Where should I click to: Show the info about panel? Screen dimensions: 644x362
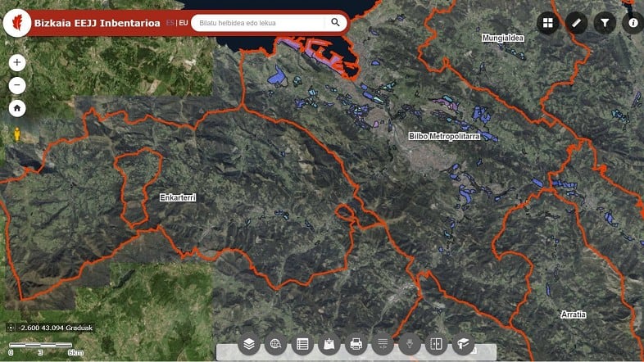pos(632,23)
